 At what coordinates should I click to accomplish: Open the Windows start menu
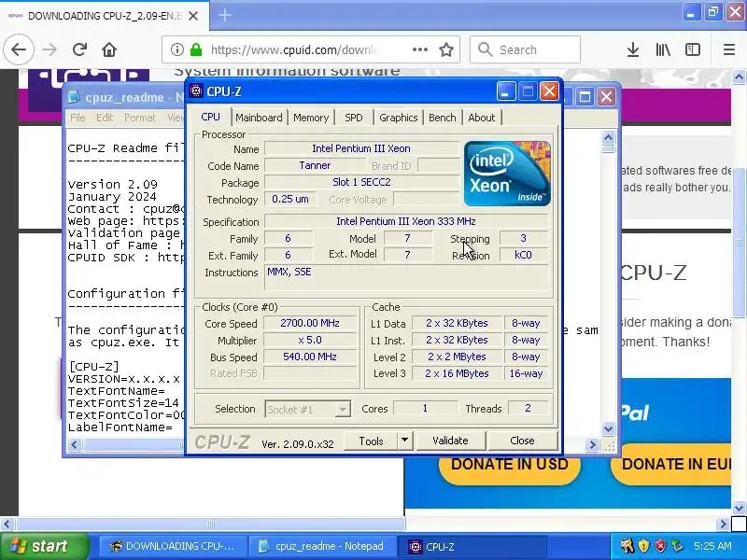click(44, 546)
